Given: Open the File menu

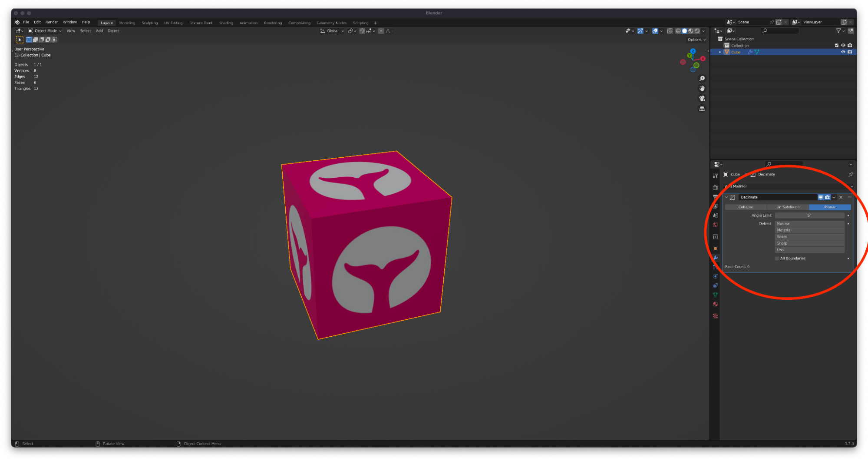Looking at the screenshot, I should click(x=26, y=22).
